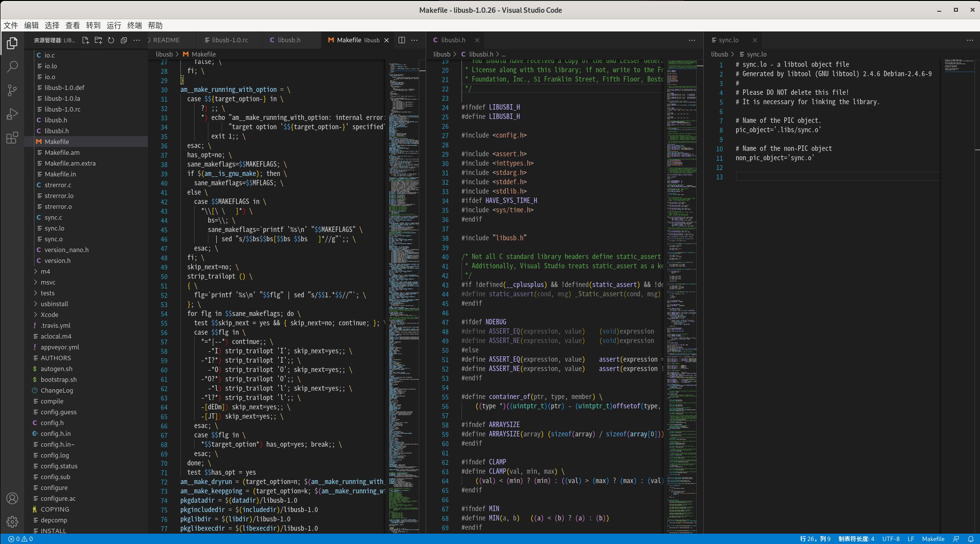This screenshot has height=544, width=980.
Task: Expand the m4 folder
Action: coord(86,272)
